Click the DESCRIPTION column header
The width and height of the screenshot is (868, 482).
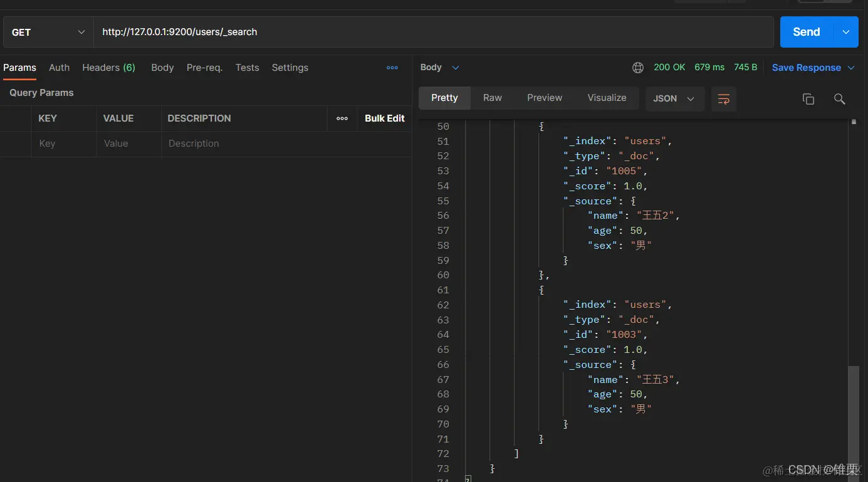199,118
